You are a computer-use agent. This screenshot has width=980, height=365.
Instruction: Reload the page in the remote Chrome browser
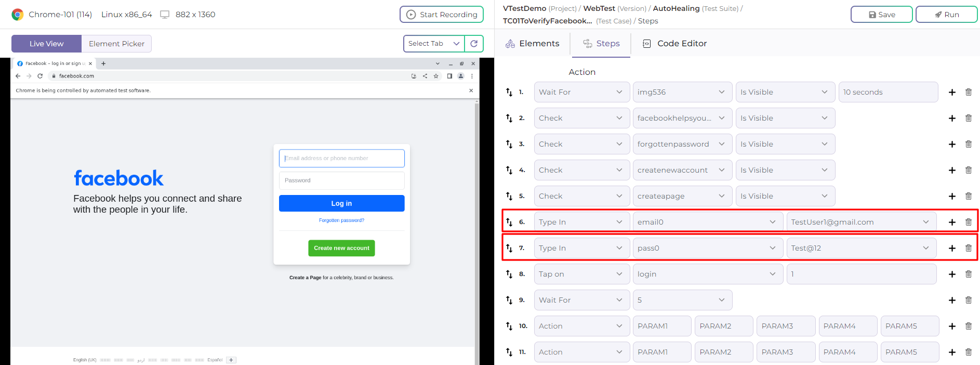coord(40,76)
